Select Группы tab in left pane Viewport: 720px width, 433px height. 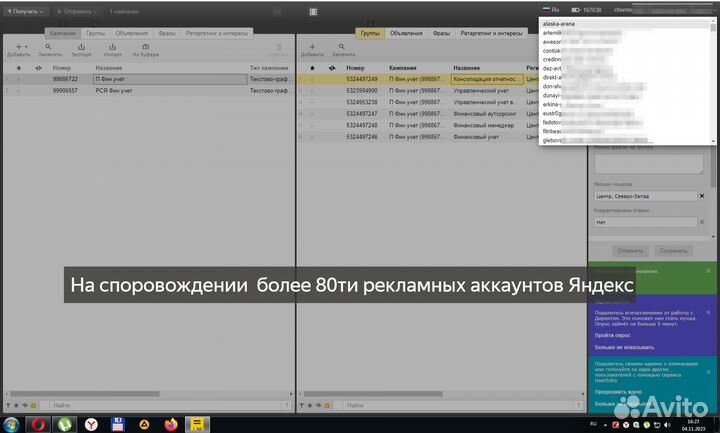96,34
